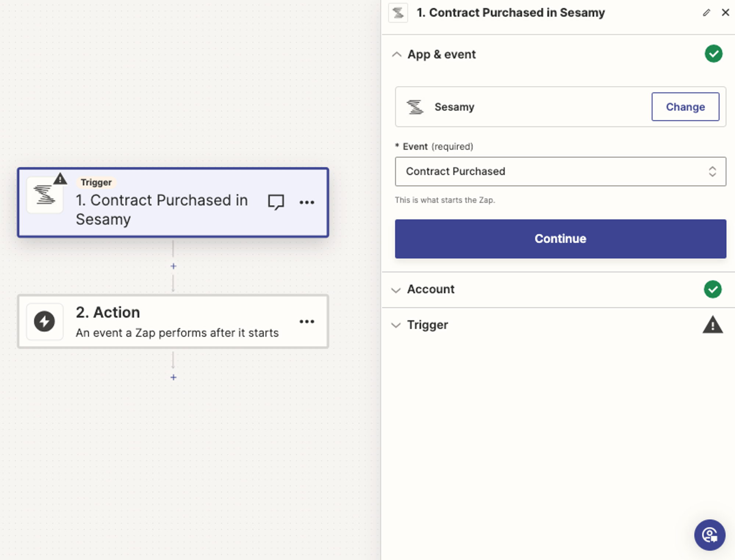Click the three-dot menu on action step
Image resolution: width=735 pixels, height=560 pixels.
point(306,320)
